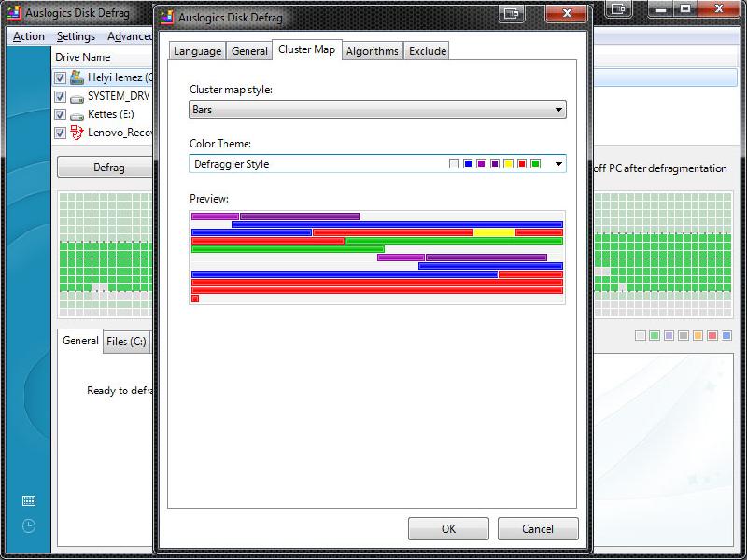
Task: Click the grid icon in the blue sidebar
Action: click(29, 500)
